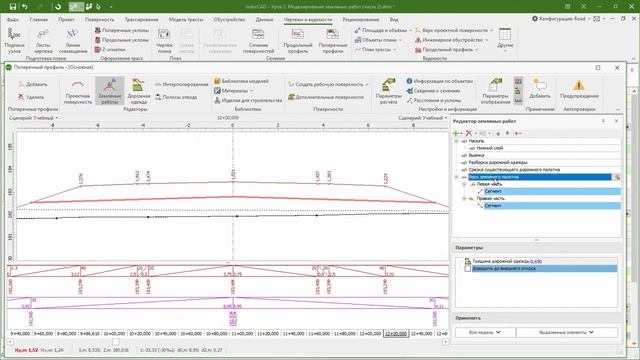Click Z-отметки in ribbon

click(110, 49)
